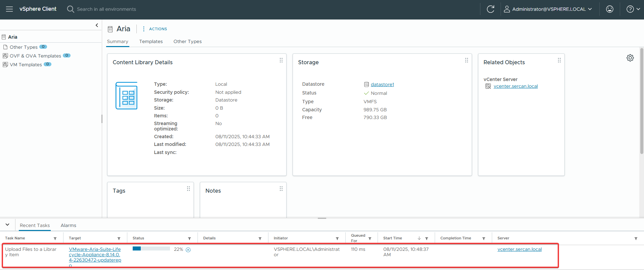This screenshot has width=644, height=270.
Task: Click the search in all environments field
Action: pyautogui.click(x=106, y=9)
